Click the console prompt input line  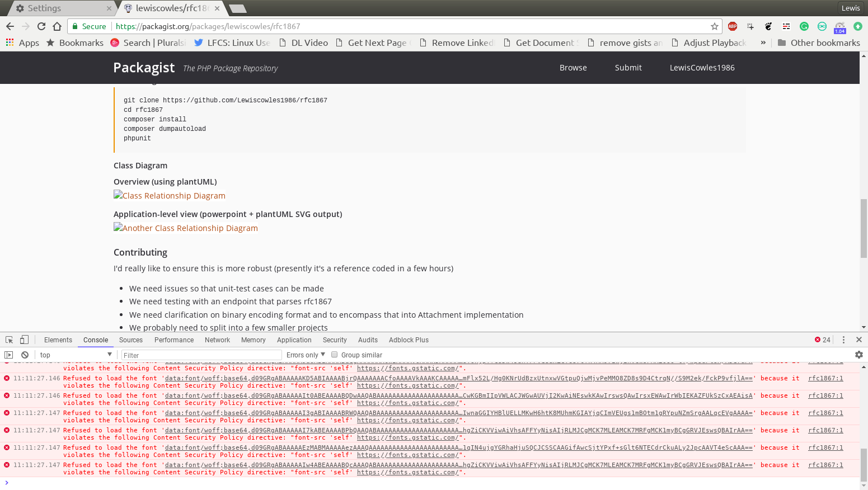click(431, 483)
